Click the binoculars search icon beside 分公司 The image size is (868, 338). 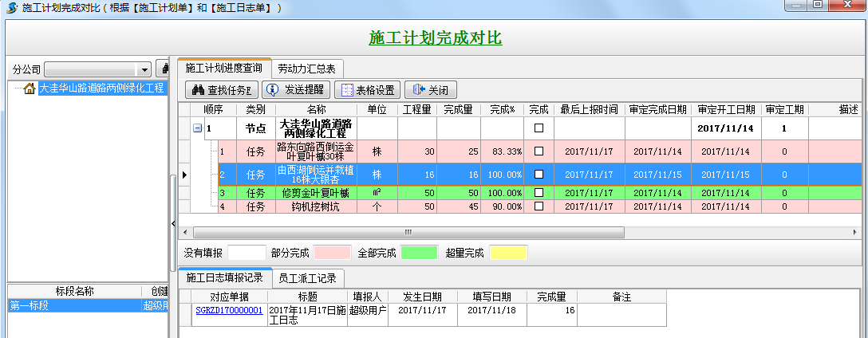(164, 69)
